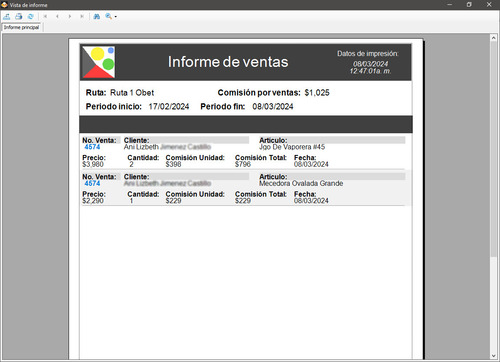Close the Vista de informe window

(489, 5)
